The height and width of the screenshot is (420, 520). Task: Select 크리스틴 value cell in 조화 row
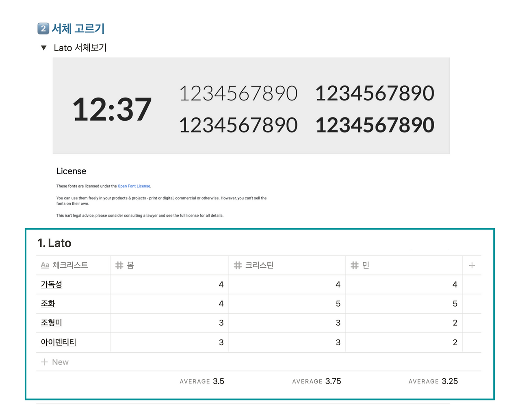click(x=287, y=303)
